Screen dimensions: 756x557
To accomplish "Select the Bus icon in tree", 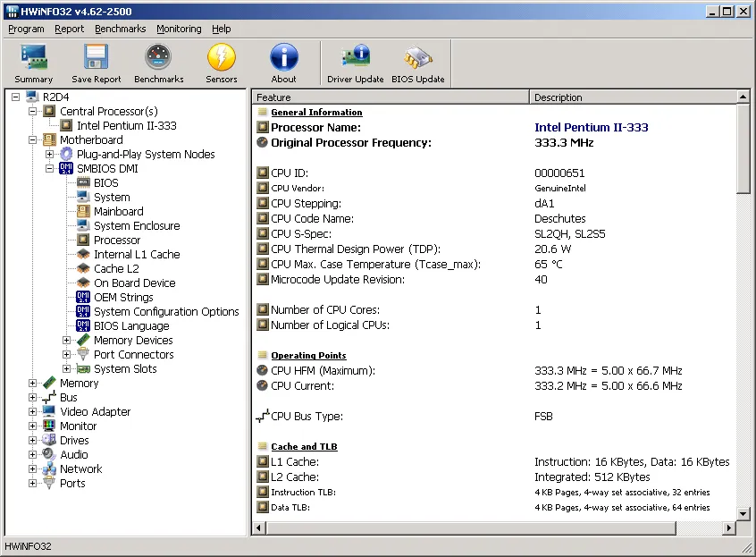I will coord(49,397).
